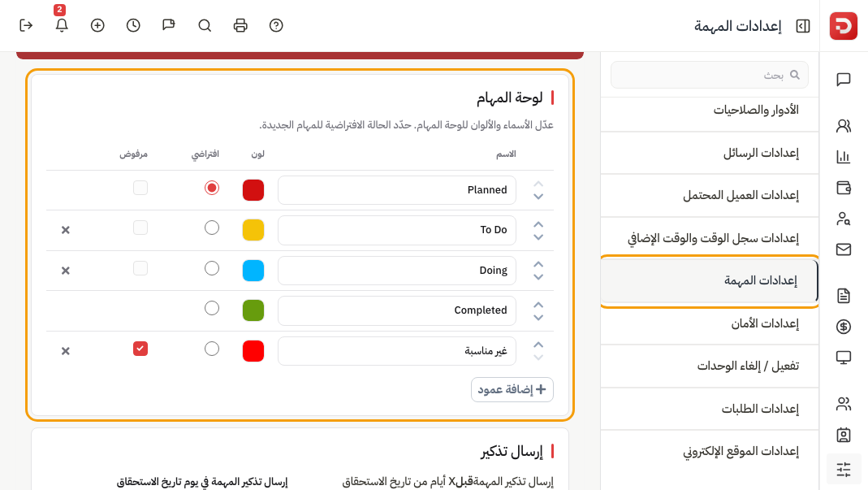Open the ID badge sidebar icon
This screenshot has width=868, height=490.
(843, 435)
